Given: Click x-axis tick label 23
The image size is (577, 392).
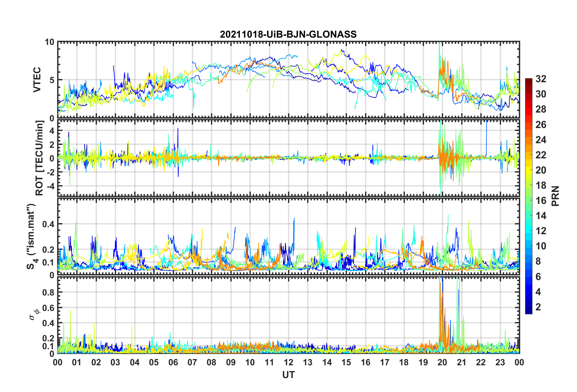Looking at the screenshot, I should 500,362.
